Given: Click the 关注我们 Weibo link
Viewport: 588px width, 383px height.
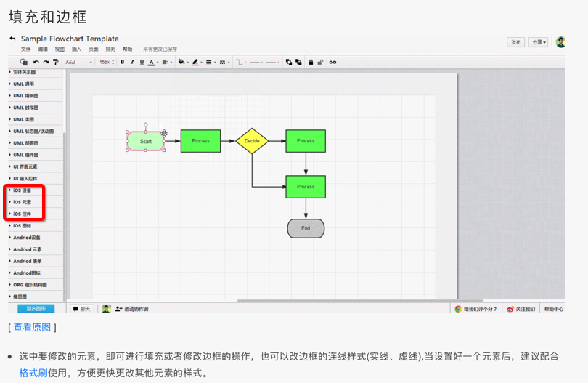Looking at the screenshot, I should [521, 309].
